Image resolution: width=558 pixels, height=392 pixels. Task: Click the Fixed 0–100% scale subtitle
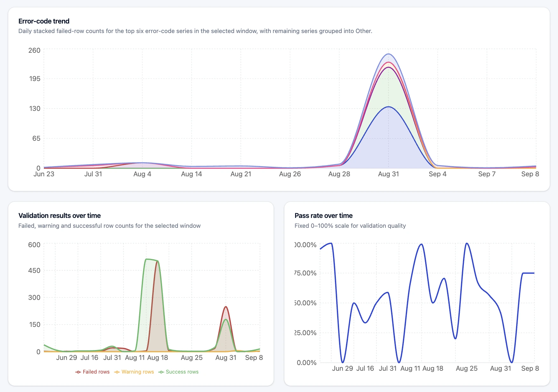coord(350,226)
